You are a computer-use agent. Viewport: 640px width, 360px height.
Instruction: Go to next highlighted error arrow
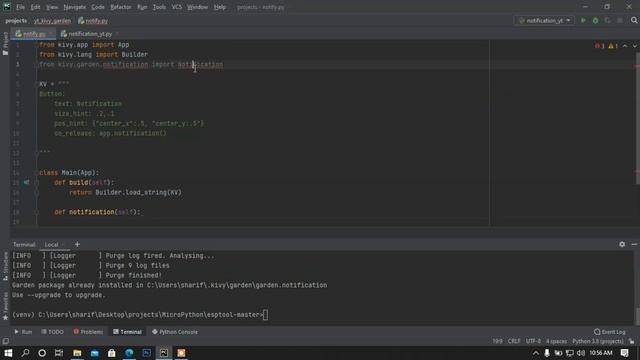tap(634, 46)
